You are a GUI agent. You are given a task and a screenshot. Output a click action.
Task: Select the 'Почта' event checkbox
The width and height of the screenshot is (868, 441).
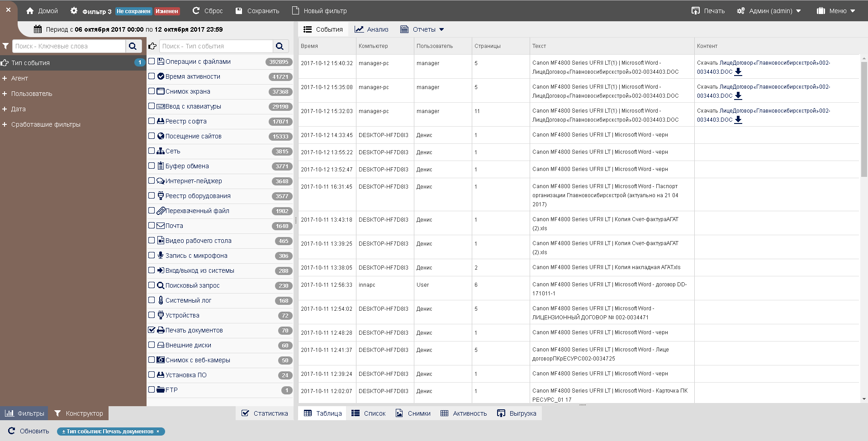[152, 226]
